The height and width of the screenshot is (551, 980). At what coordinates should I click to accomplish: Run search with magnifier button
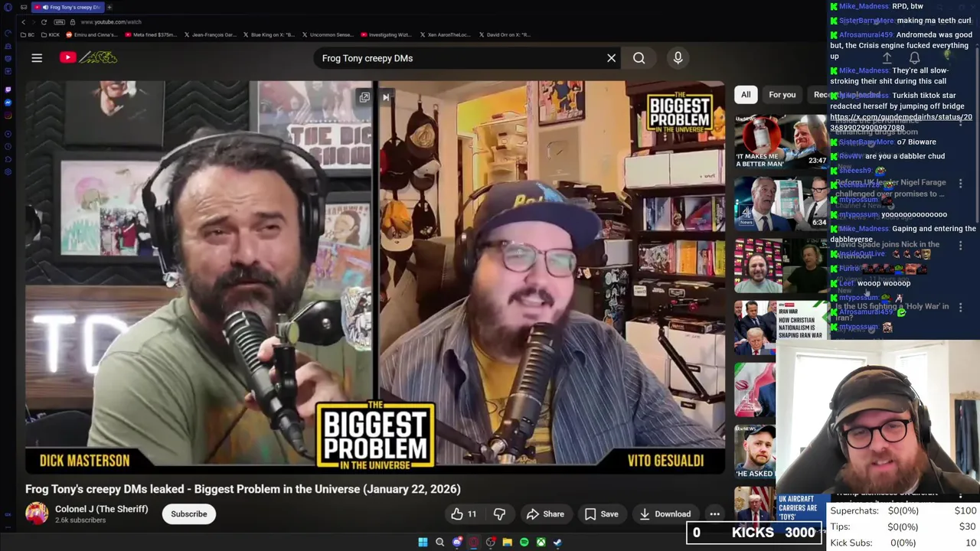tap(639, 58)
